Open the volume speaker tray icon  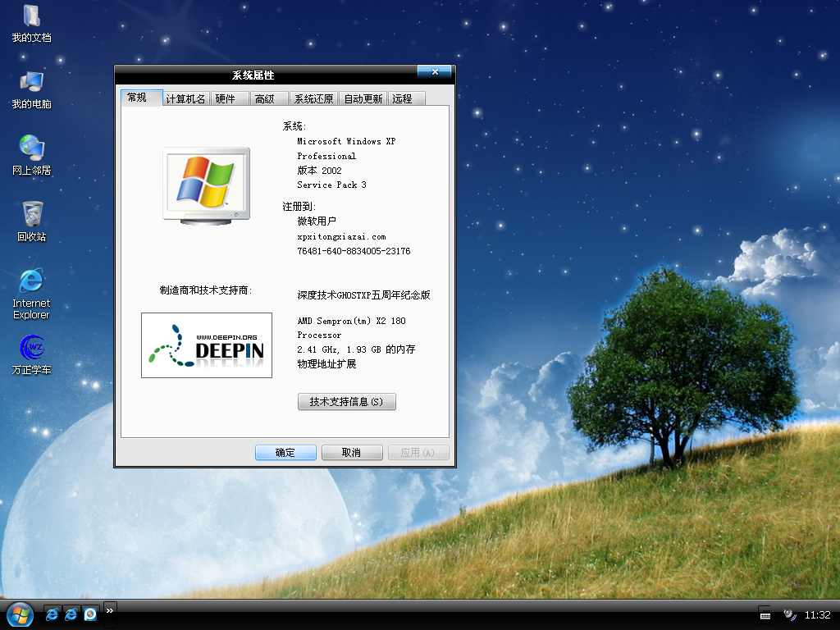tap(789, 614)
